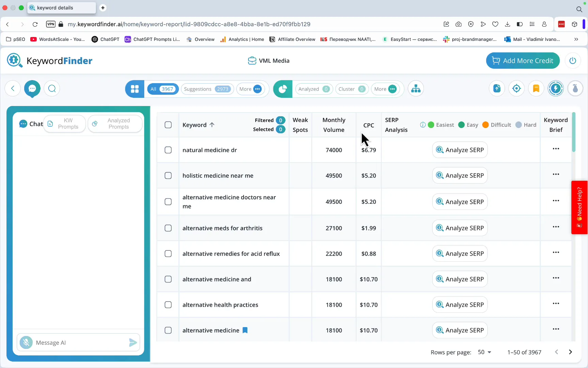This screenshot has height=368, width=588.
Task: Open browser downloads icon
Action: click(x=507, y=24)
